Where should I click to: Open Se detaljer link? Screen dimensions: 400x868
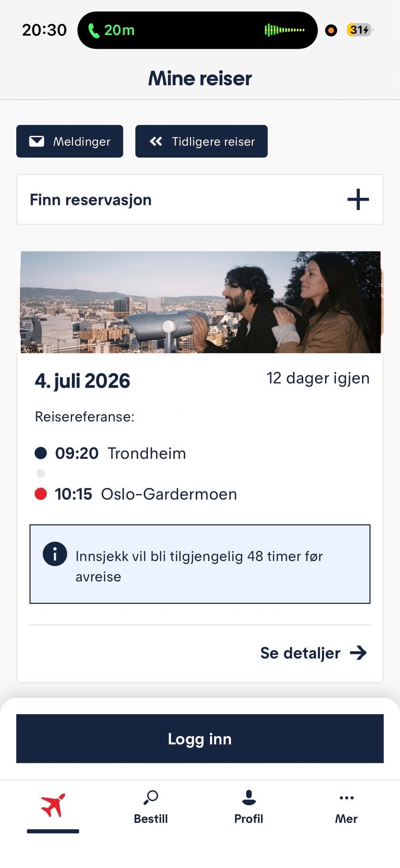click(300, 653)
